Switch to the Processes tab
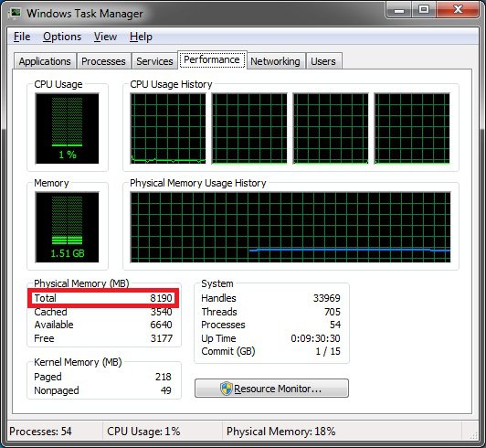This screenshot has height=448, width=486. point(103,61)
